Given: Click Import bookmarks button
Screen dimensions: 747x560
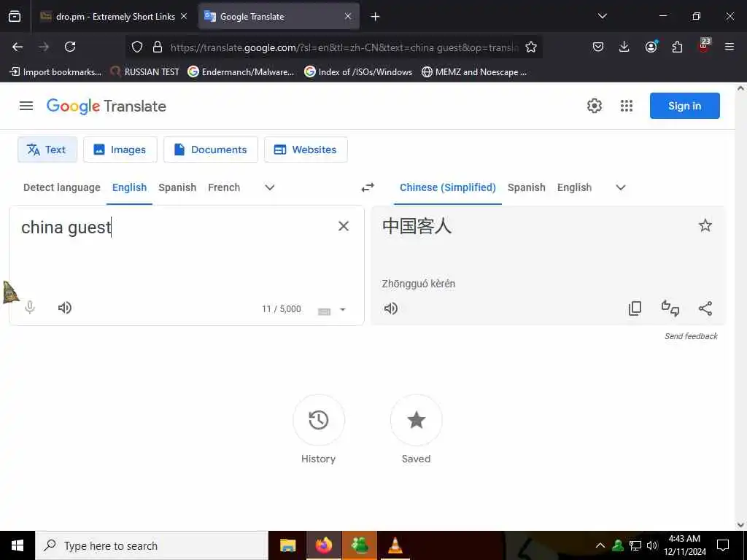Looking at the screenshot, I should coord(55,72).
